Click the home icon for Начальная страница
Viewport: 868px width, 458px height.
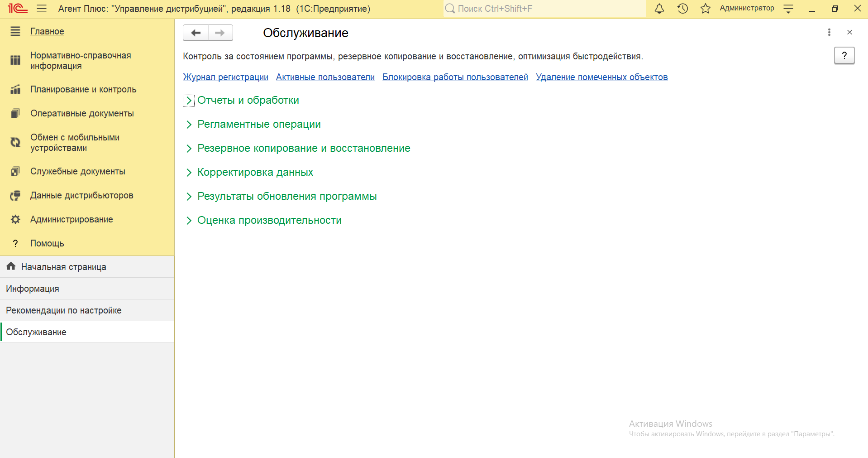[11, 266]
